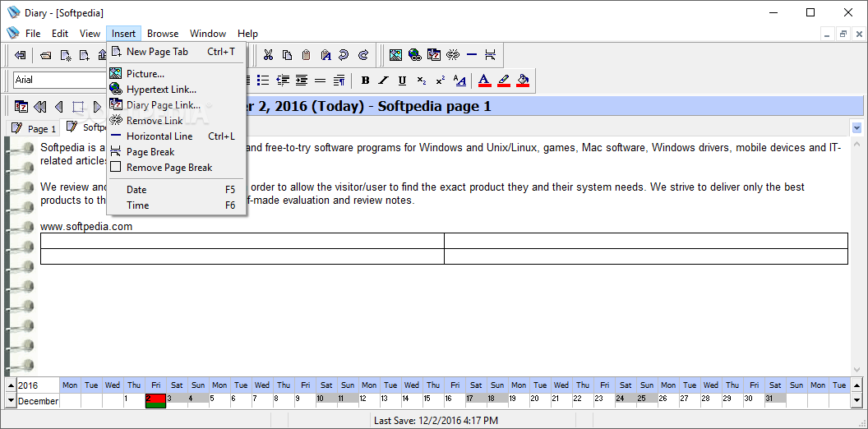Click calendar scroll up arrow at far right
The height and width of the screenshot is (429, 868).
click(x=856, y=385)
